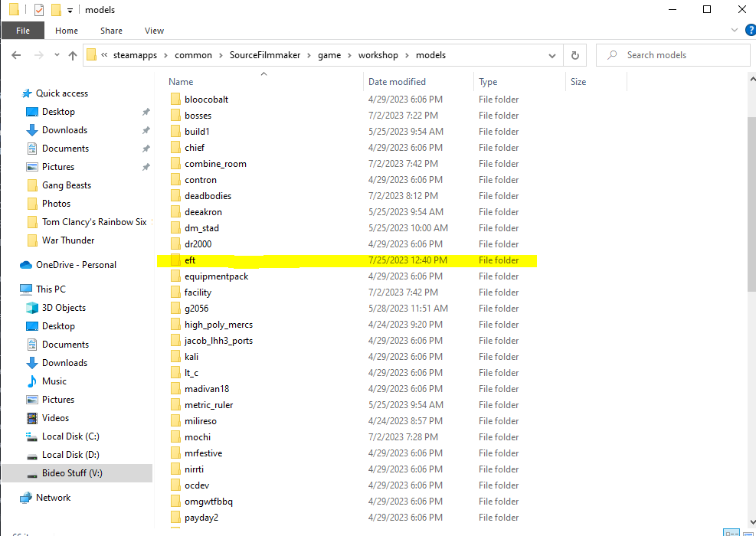Click the build1 folder icon
This screenshot has height=536, width=756.
point(175,132)
